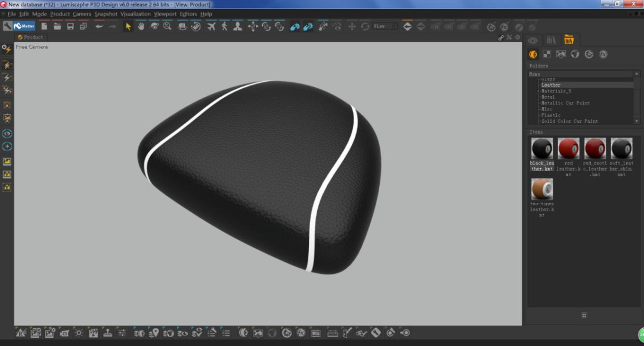Click the undo arrow in toolbar
Viewport: 644px width, 346px height.
(x=99, y=26)
